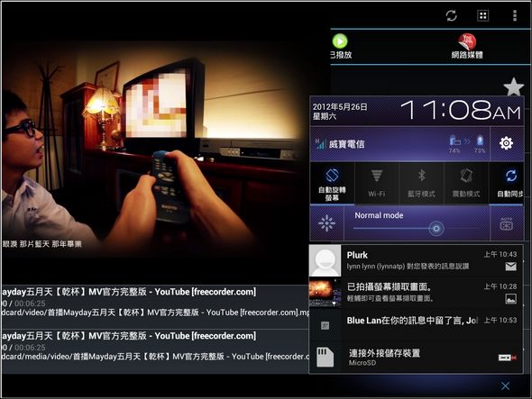Clear notifications with X icon
Screen dimensions: 532x399
point(505,385)
